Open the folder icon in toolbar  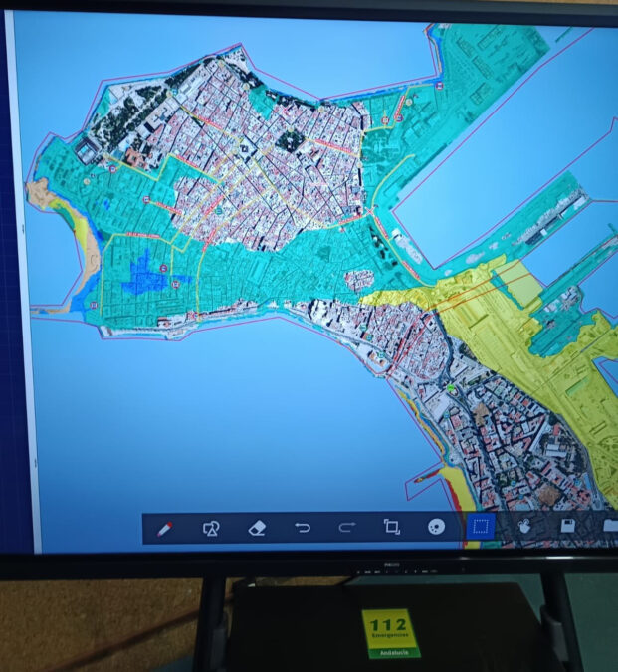point(609,525)
